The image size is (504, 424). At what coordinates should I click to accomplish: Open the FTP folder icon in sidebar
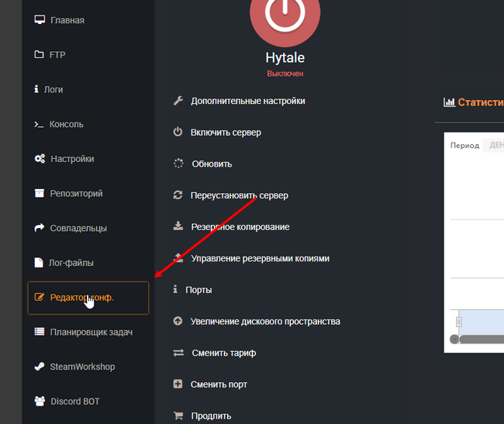40,54
